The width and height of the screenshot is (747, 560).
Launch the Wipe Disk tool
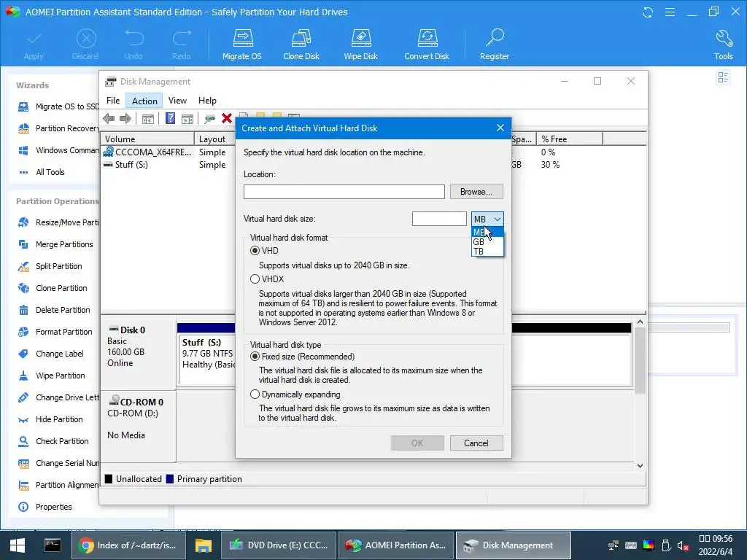[x=360, y=44]
